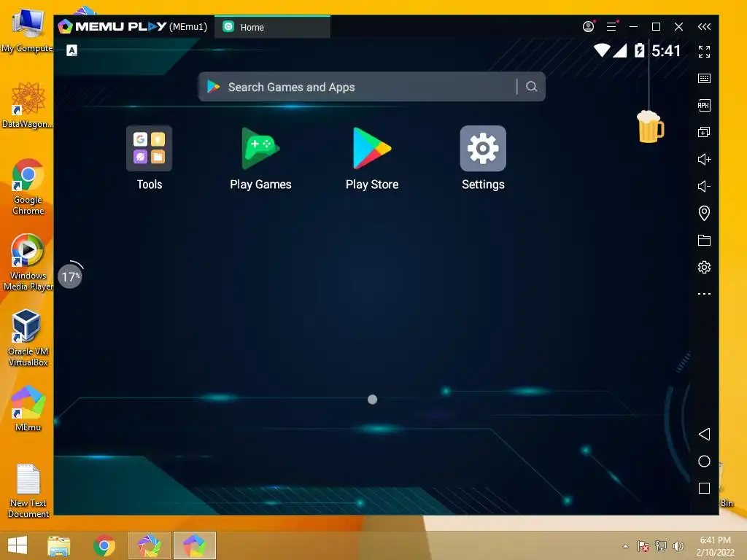Open File Explorer from the taskbar
This screenshot has width=747, height=560.
(59, 545)
